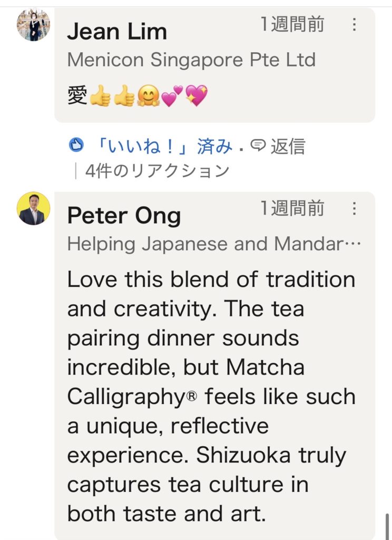Open Peter Ong's profile name link
392x540 pixels.
point(124,216)
